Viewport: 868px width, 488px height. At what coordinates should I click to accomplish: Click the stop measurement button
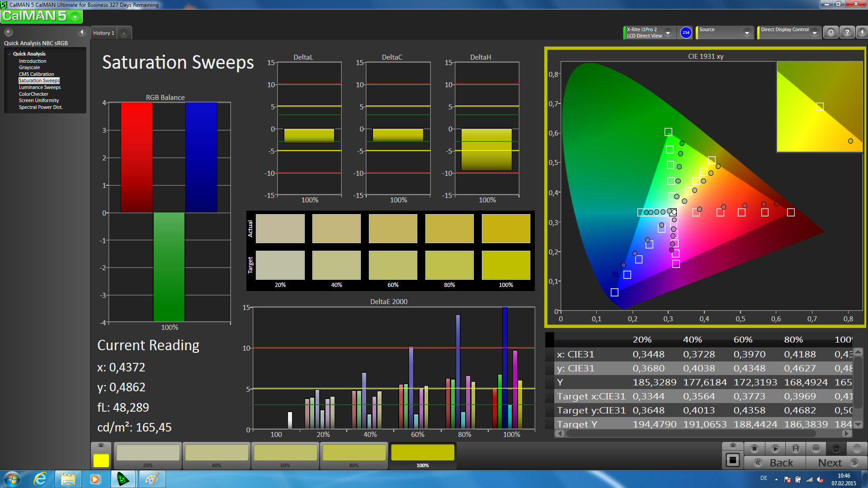point(754,449)
